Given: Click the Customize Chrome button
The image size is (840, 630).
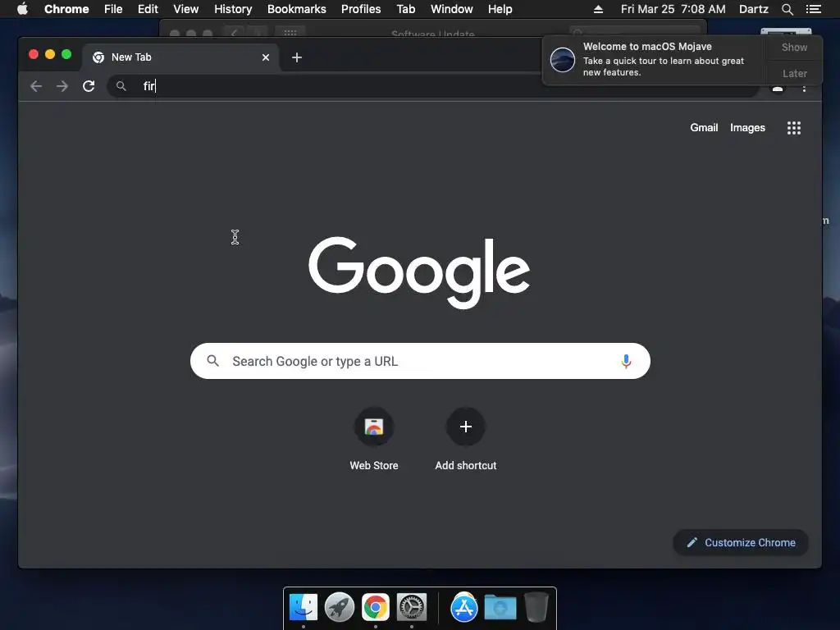Looking at the screenshot, I should 741,543.
